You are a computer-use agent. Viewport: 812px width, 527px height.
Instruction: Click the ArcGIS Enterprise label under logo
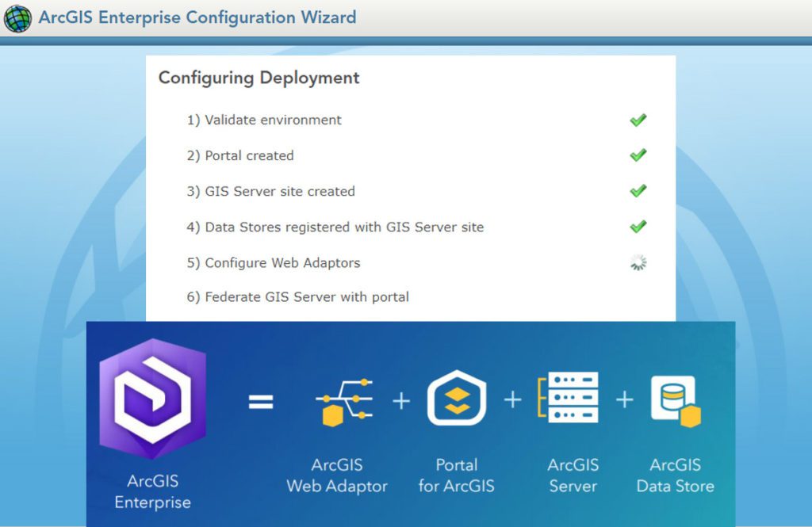pos(153,492)
